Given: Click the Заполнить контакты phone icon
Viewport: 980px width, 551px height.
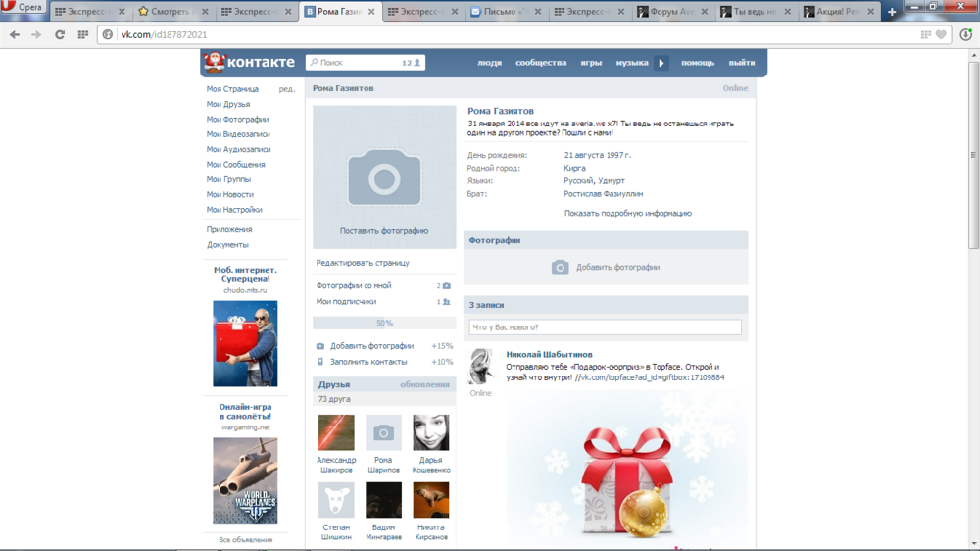Looking at the screenshot, I should click(x=320, y=362).
